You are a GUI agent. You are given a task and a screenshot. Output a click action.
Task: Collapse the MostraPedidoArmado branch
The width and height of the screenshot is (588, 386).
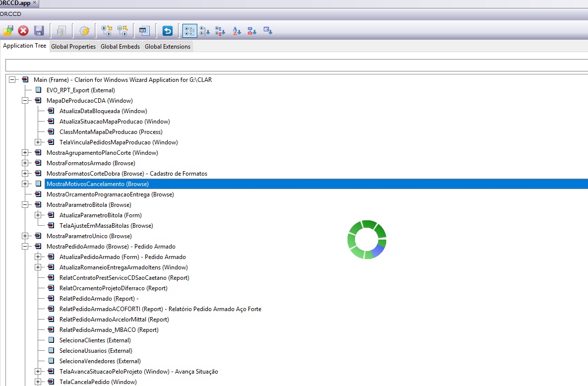tap(25, 247)
